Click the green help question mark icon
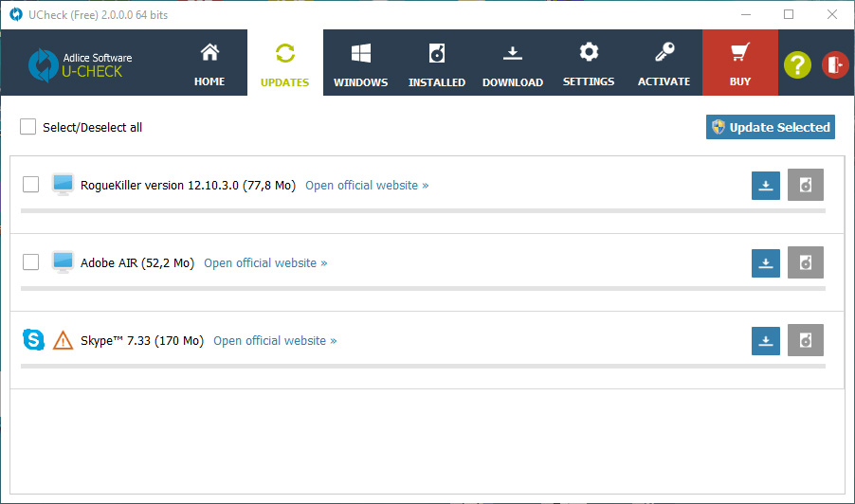The height and width of the screenshot is (504, 855). tap(797, 64)
